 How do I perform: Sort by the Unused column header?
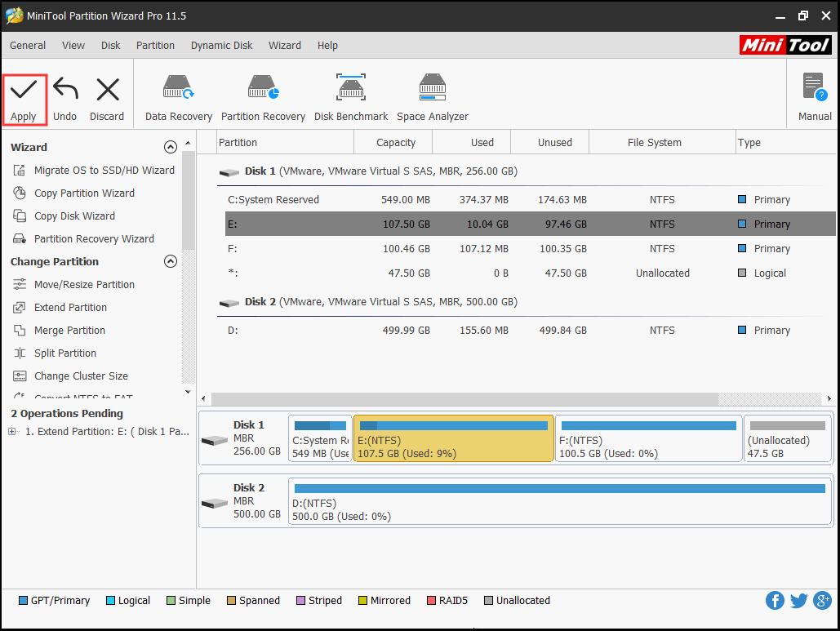click(549, 143)
